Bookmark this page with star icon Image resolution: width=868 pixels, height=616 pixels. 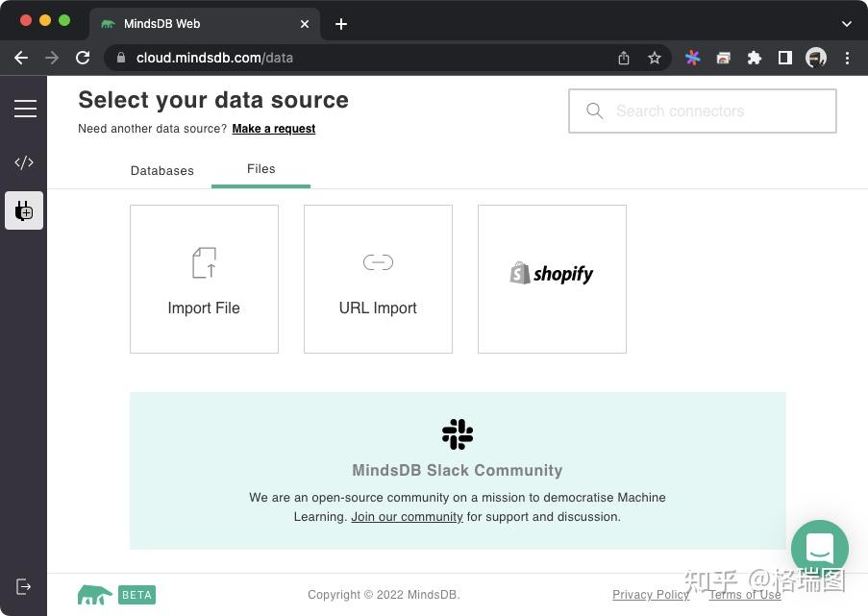click(655, 58)
